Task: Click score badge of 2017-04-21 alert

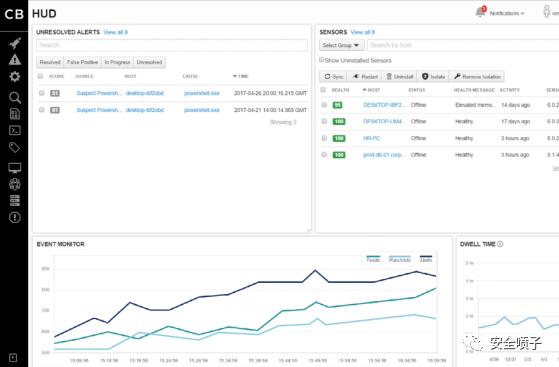Action: point(55,110)
